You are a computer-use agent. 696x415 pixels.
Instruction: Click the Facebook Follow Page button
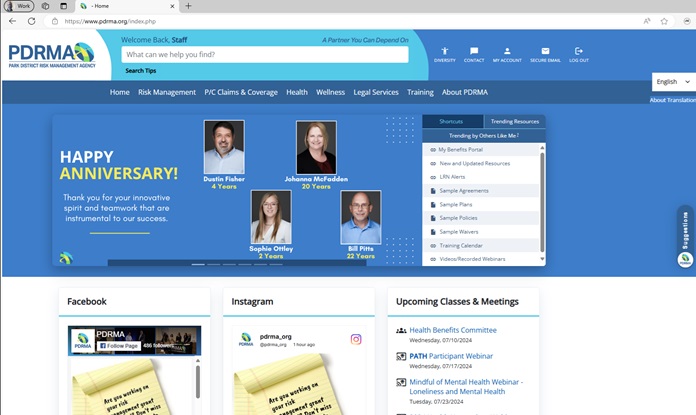pos(117,345)
